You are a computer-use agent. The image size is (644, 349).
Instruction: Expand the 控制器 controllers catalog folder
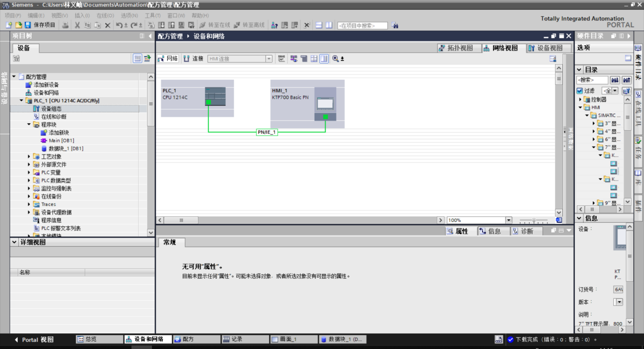(x=580, y=99)
